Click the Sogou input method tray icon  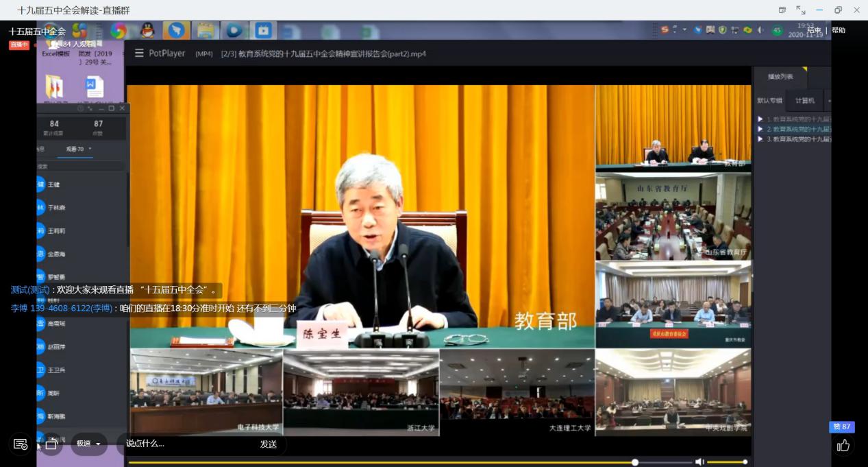pyautogui.click(x=665, y=29)
